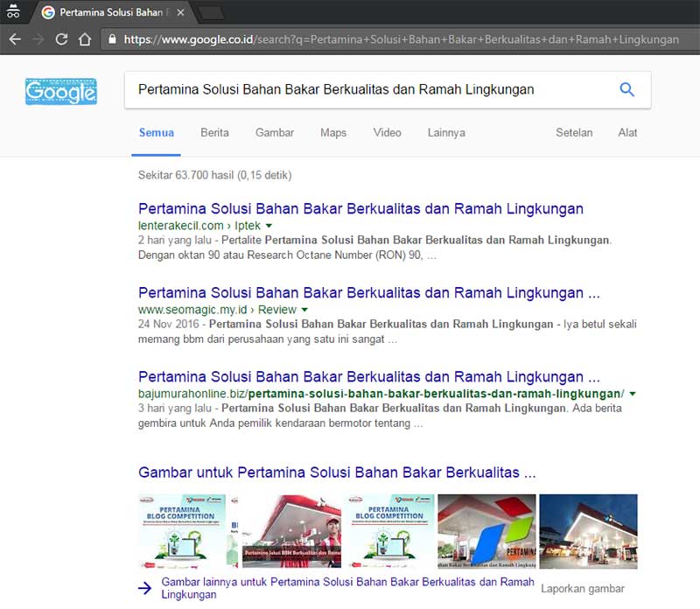Open the night gas station thumbnail
Viewport: 700px width, 609px height.
[x=588, y=531]
